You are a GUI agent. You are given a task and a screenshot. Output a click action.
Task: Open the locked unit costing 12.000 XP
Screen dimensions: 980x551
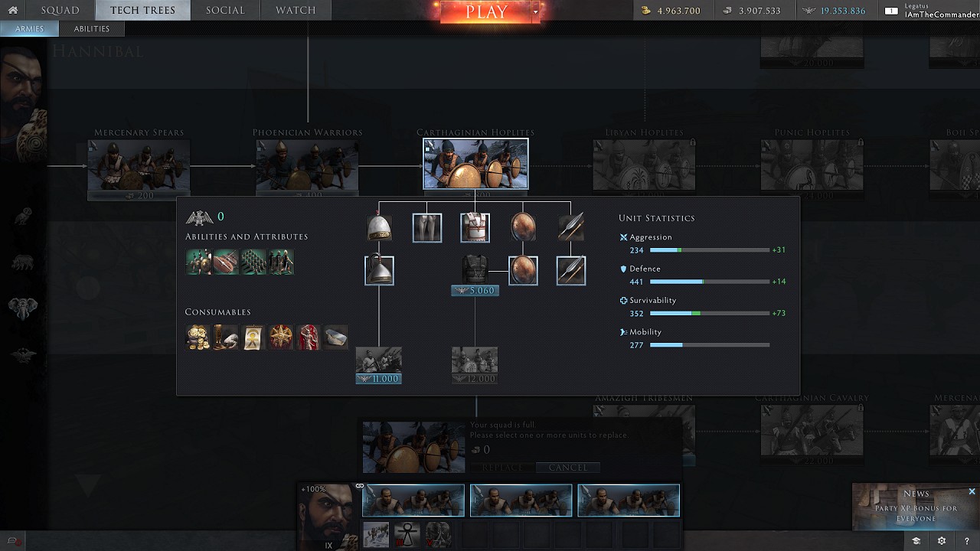pos(475,365)
